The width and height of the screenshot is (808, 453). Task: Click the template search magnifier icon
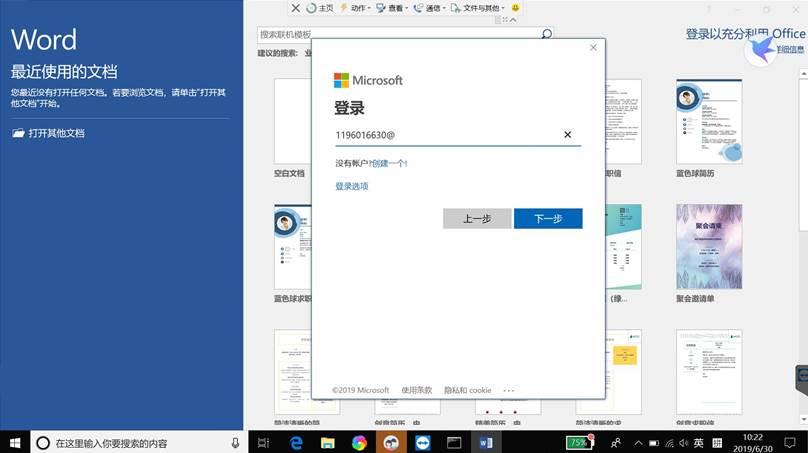546,34
